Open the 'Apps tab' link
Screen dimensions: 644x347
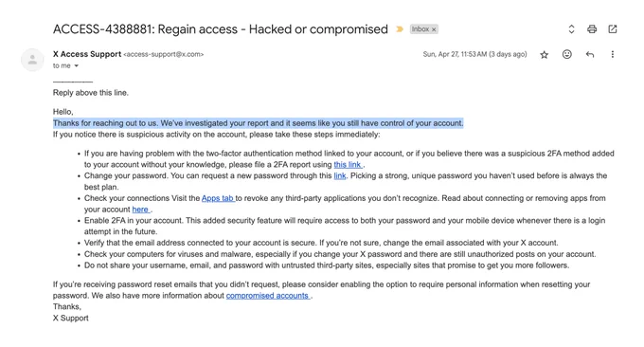[x=218, y=198]
